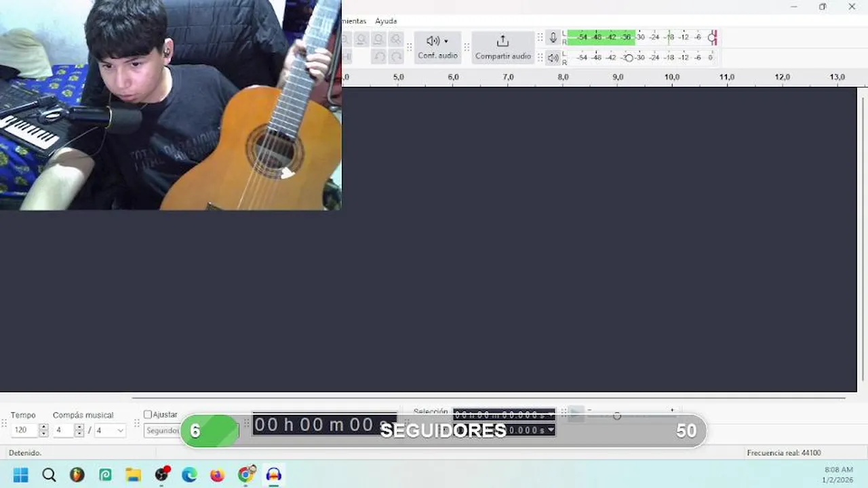Click the grabber handle left of Compartir audio
Viewport: 868px width, 488px height.
coord(467,47)
